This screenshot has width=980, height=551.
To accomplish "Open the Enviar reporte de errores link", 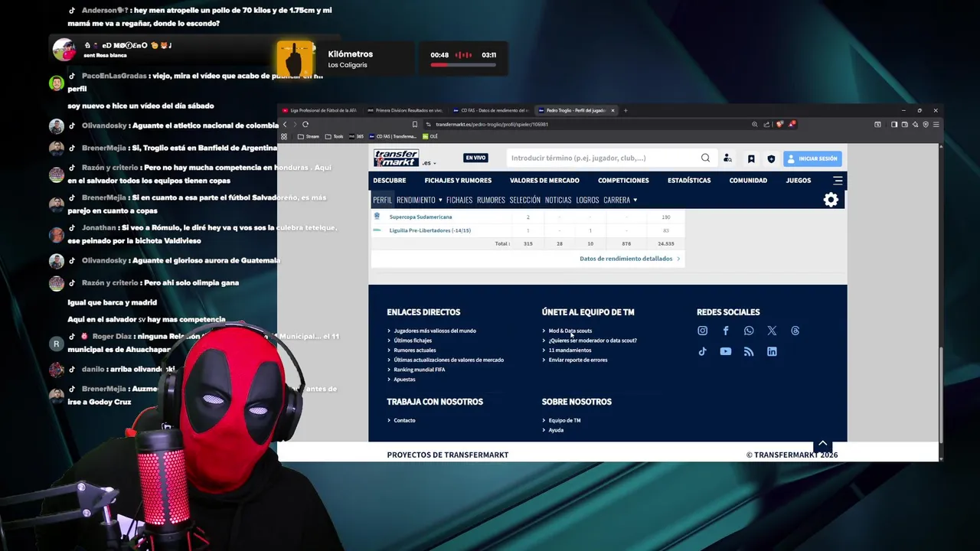I will [578, 360].
